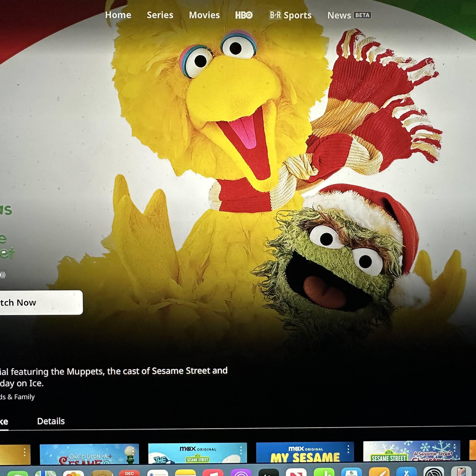Open the B/R Sports section
This screenshot has height=476, width=476.
tap(291, 15)
